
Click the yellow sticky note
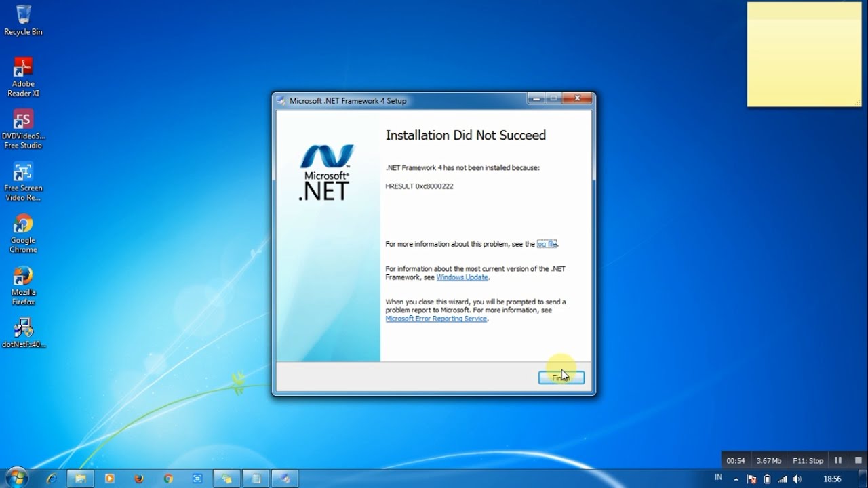pyautogui.click(x=804, y=54)
